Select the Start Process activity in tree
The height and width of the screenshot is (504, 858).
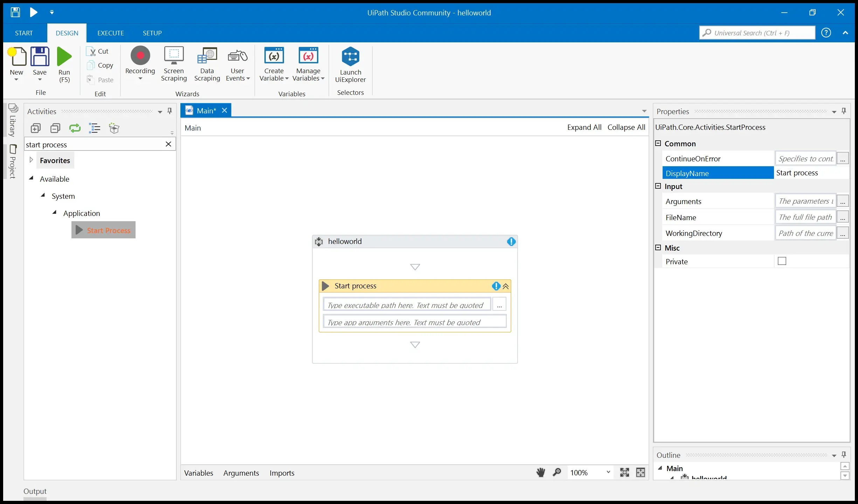coord(104,230)
